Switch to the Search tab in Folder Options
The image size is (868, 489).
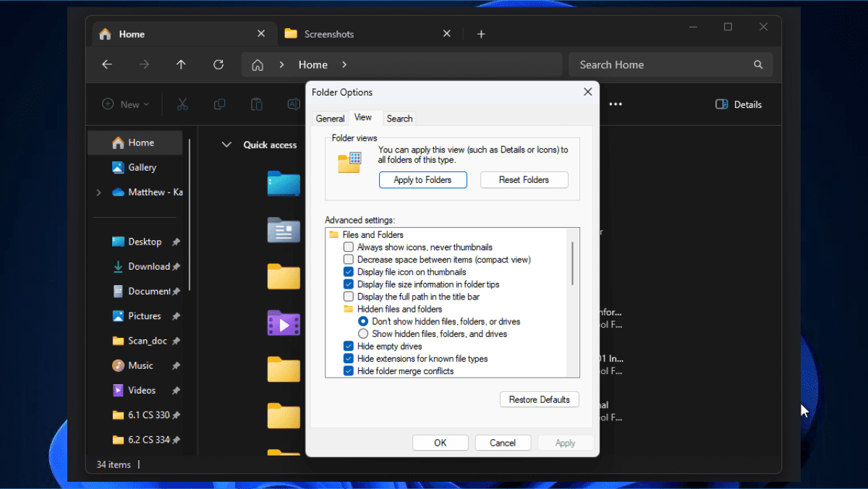pos(399,118)
